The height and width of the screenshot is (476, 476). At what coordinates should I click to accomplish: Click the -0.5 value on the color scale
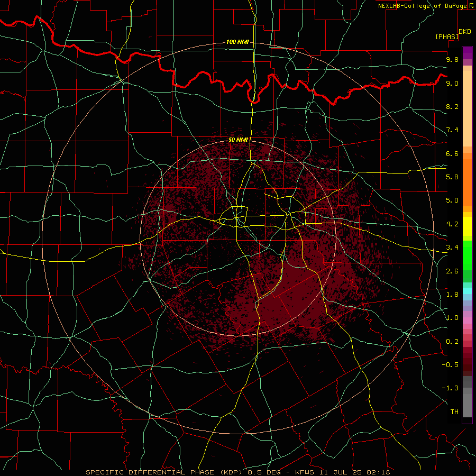[450, 365]
